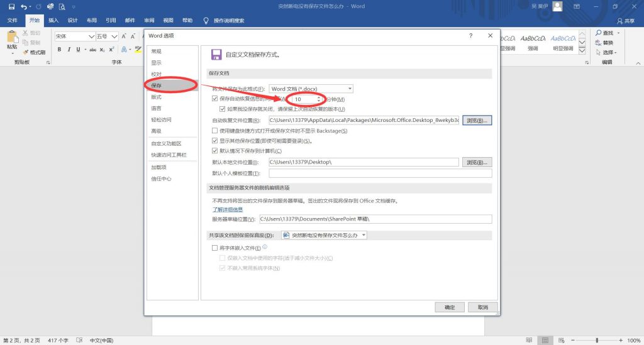The height and width of the screenshot is (345, 644).
Task: Open the 文件 file tab
Action: (x=13, y=21)
